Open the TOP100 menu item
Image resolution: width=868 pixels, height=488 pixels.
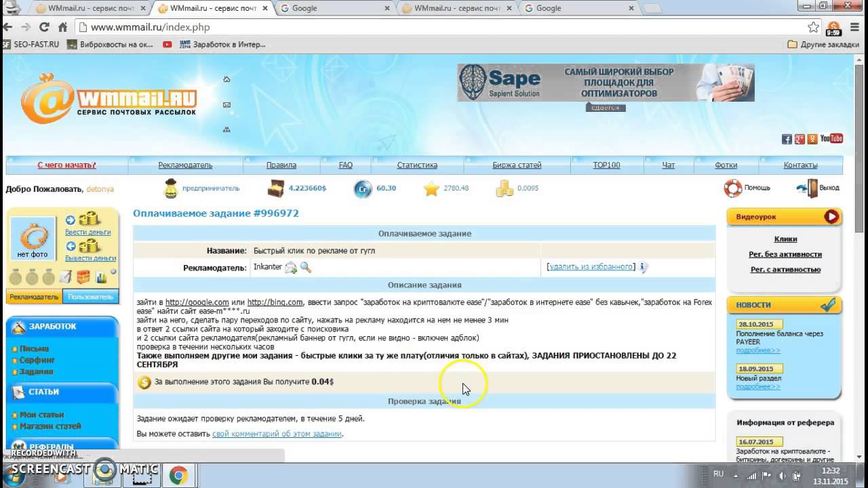(606, 165)
